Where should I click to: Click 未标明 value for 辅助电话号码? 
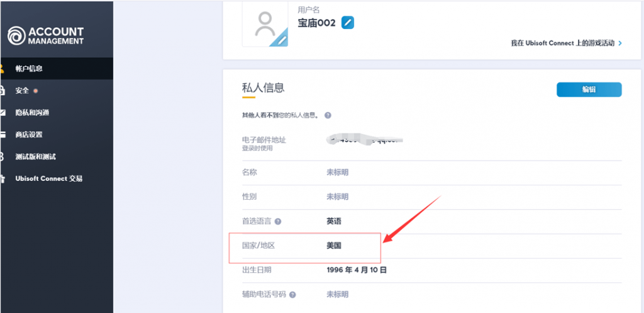click(x=337, y=295)
